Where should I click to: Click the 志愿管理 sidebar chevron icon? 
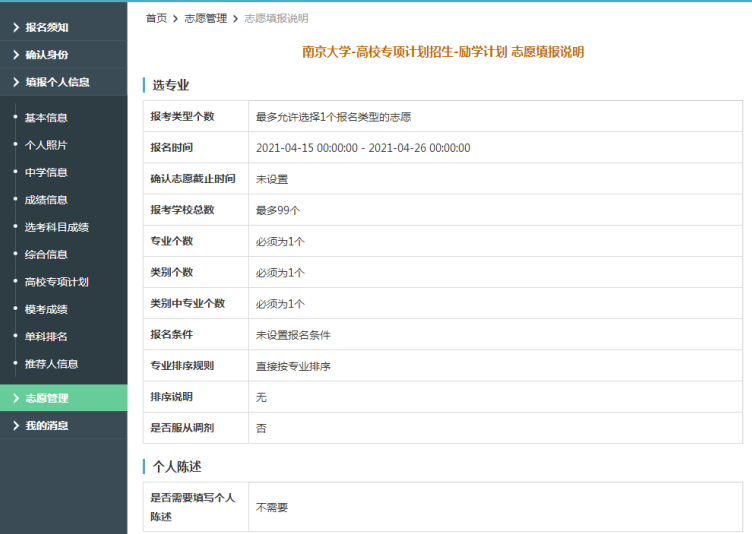[16, 398]
